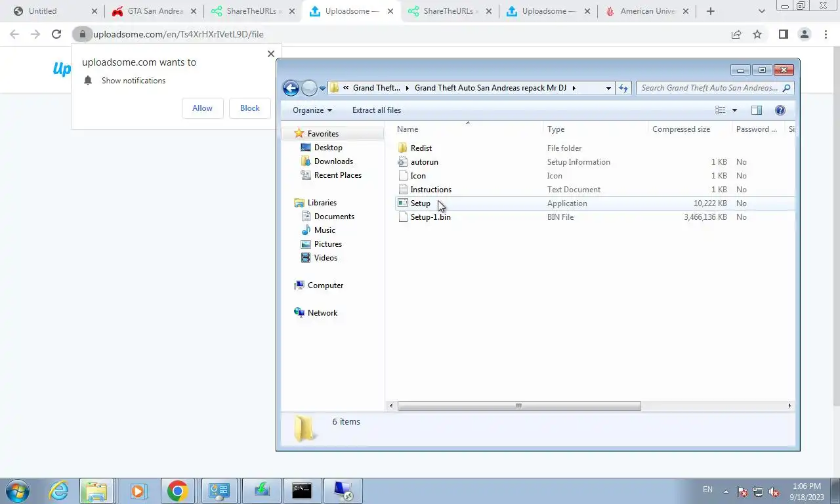
Task: Sort by Password column header
Action: pyautogui.click(x=757, y=129)
